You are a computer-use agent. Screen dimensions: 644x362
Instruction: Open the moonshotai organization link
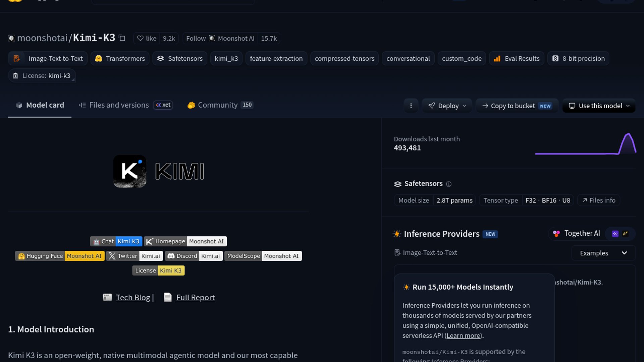(42, 38)
